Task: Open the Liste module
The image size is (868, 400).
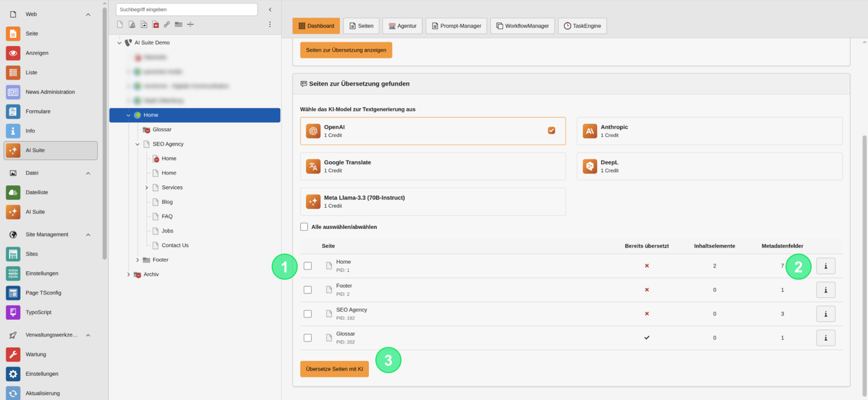Action: tap(50, 72)
